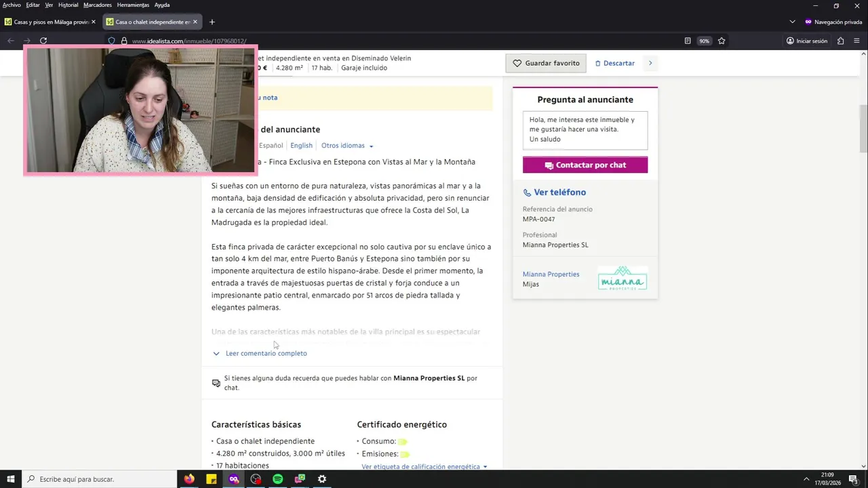Open Firefox private window taskbar icon
Viewport: 868px width, 488px height.
pos(234,479)
